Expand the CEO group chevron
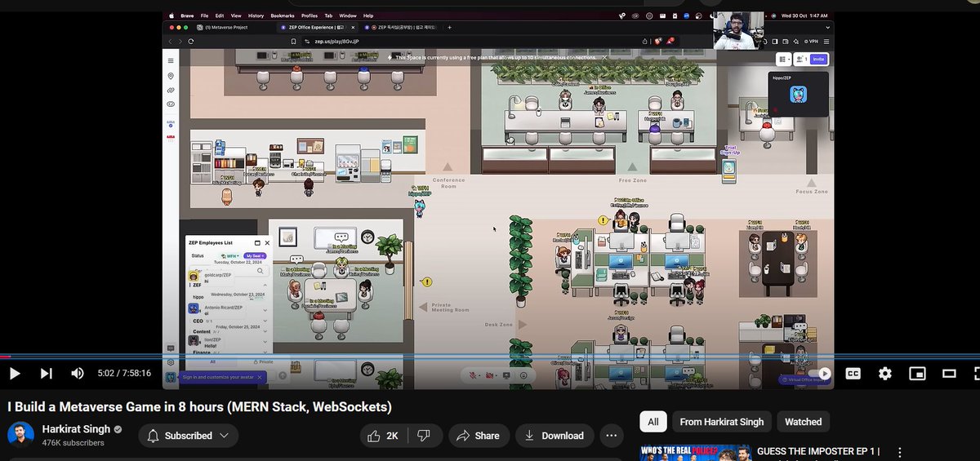 pos(265,321)
